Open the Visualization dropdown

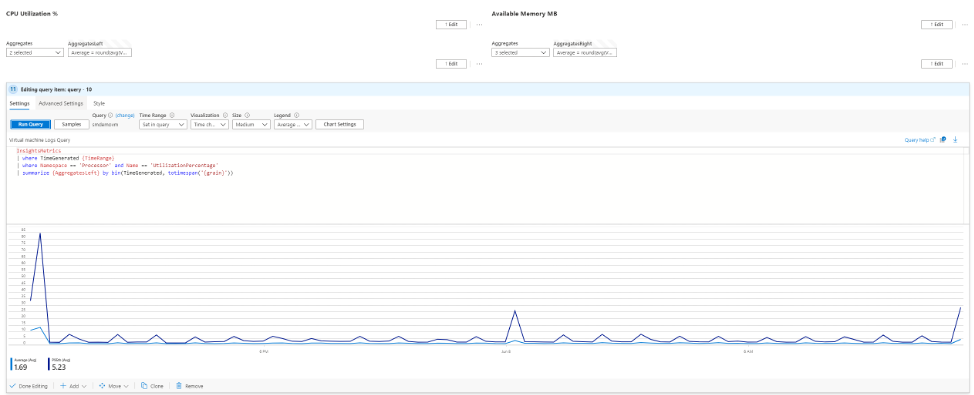click(x=209, y=124)
